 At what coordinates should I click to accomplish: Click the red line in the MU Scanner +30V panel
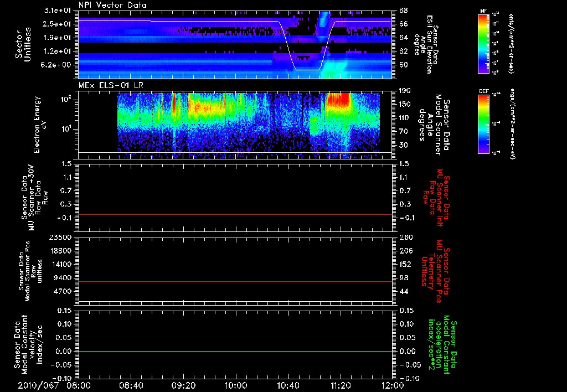(235, 214)
